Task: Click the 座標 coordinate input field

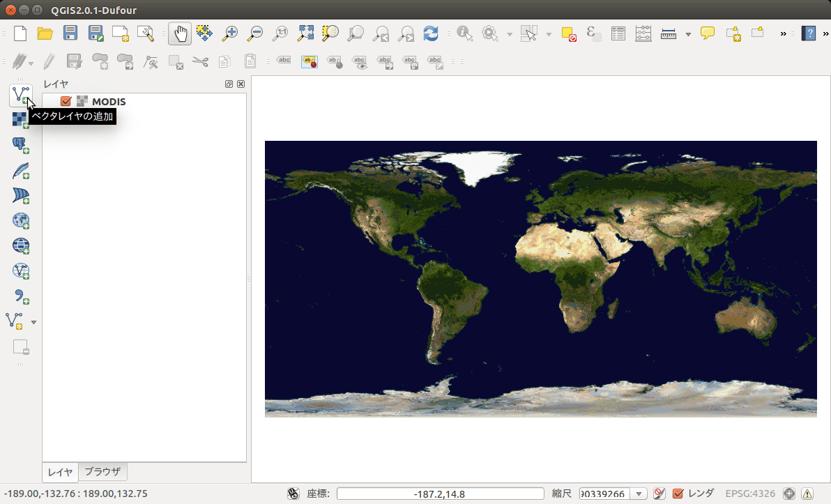Action: [441, 494]
